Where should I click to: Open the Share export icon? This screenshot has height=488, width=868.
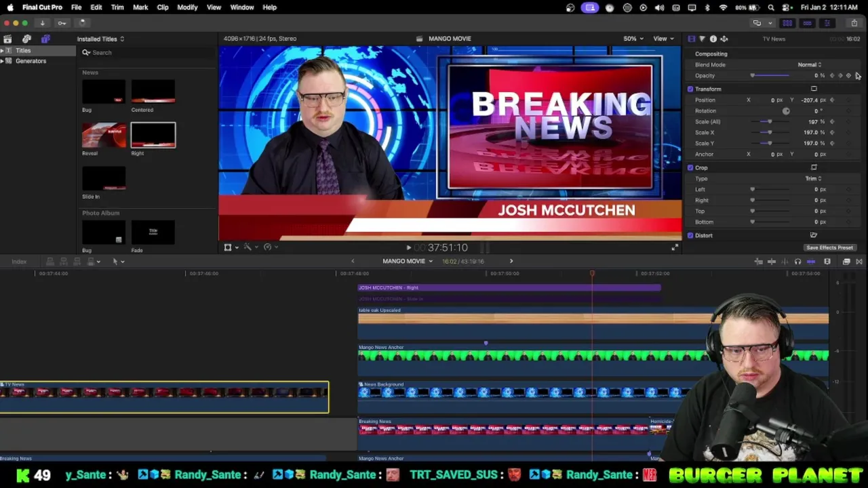click(x=854, y=23)
